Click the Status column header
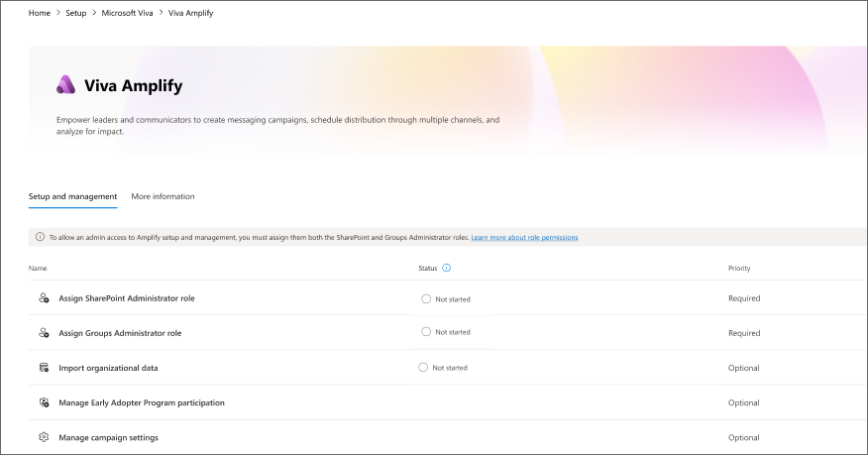This screenshot has height=455, width=868. point(428,269)
